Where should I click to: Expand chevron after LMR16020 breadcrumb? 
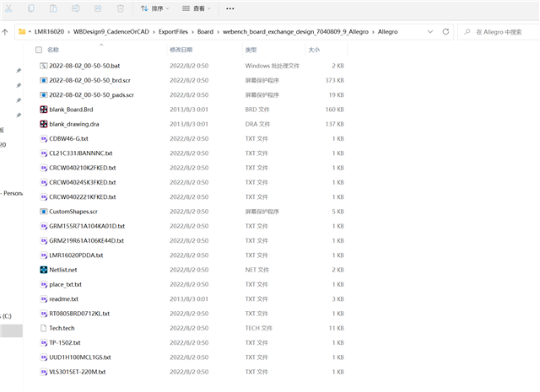[x=69, y=32]
